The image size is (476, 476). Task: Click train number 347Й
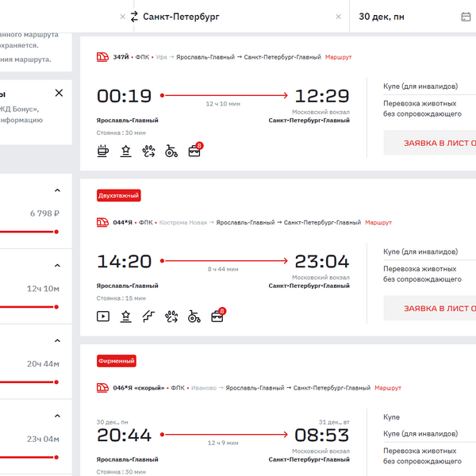tap(121, 57)
